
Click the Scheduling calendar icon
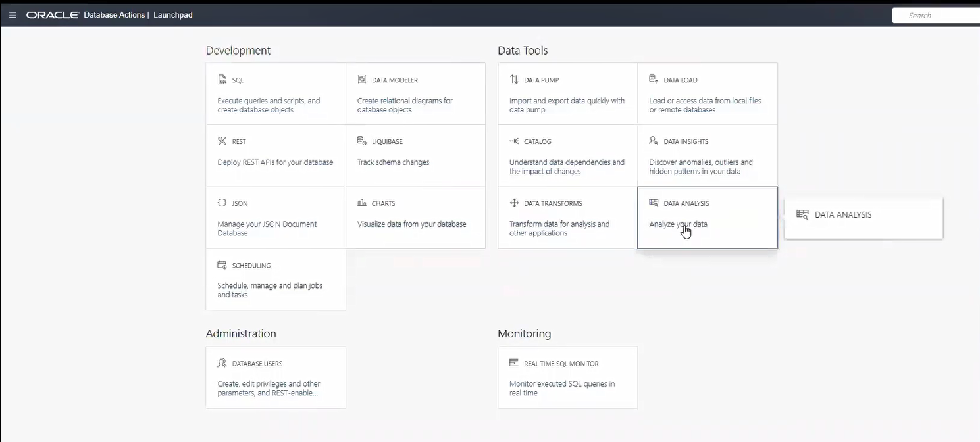(x=222, y=265)
